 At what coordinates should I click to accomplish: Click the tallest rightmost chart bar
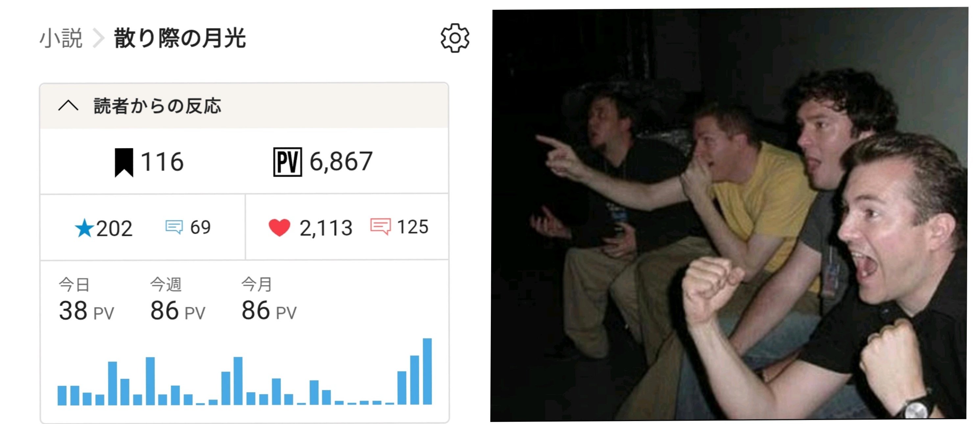tap(427, 371)
